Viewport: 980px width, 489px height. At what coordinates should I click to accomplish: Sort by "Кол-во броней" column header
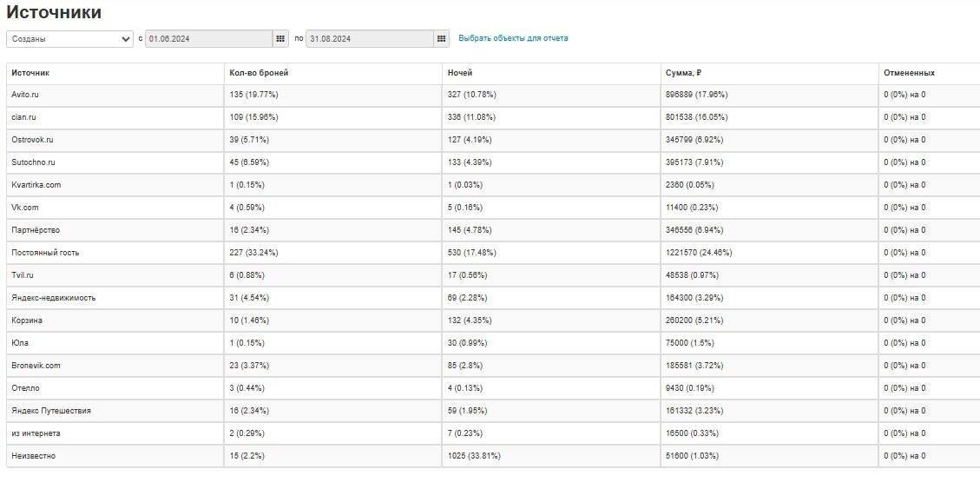258,73
